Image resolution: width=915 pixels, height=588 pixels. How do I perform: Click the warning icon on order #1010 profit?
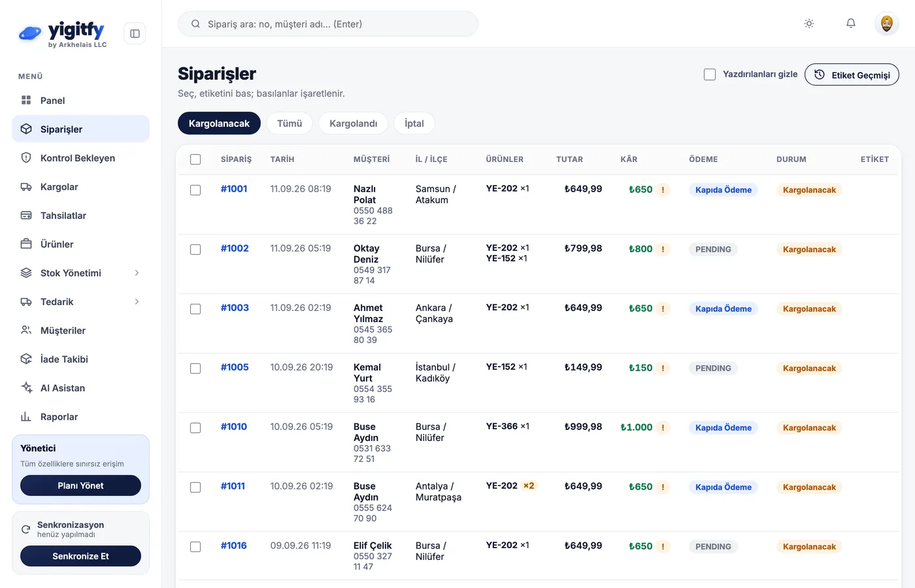point(663,428)
